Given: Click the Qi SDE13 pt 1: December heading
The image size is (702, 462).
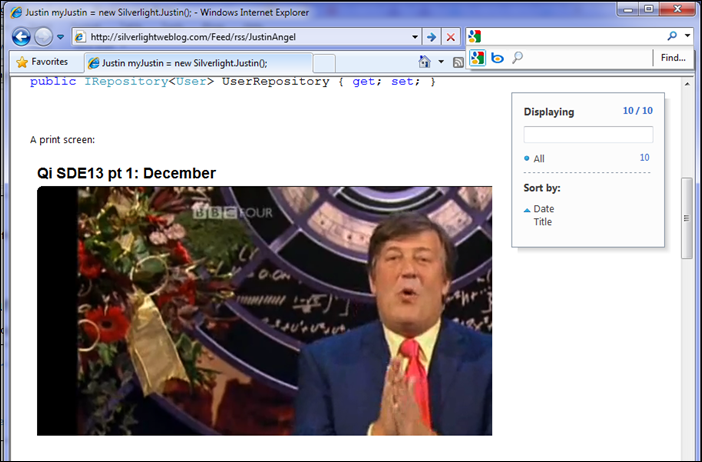Looking at the screenshot, I should tap(126, 173).
